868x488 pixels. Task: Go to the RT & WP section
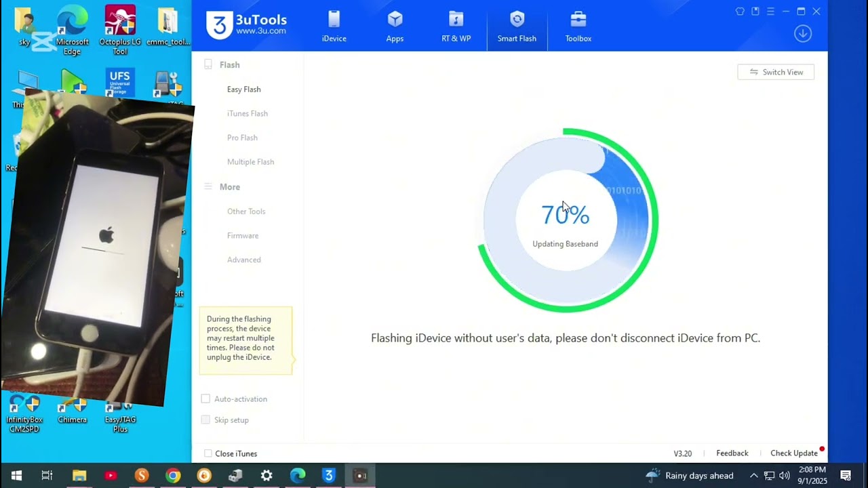pyautogui.click(x=456, y=26)
